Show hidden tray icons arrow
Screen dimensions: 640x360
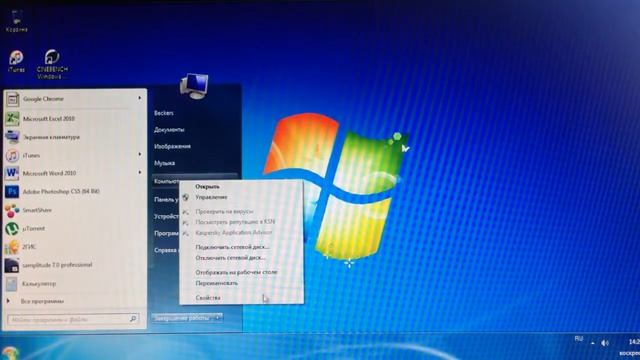pyautogui.click(x=593, y=343)
